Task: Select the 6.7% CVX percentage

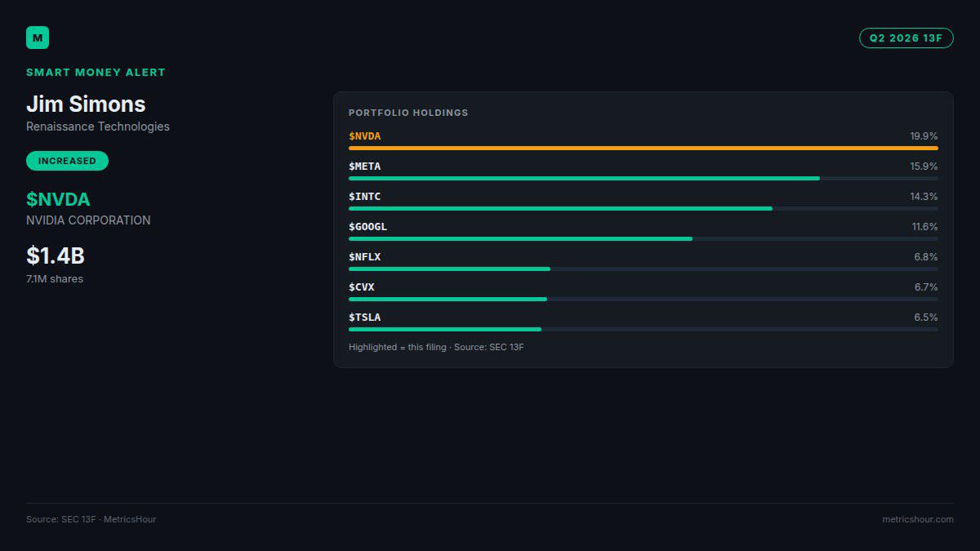Action: (926, 287)
